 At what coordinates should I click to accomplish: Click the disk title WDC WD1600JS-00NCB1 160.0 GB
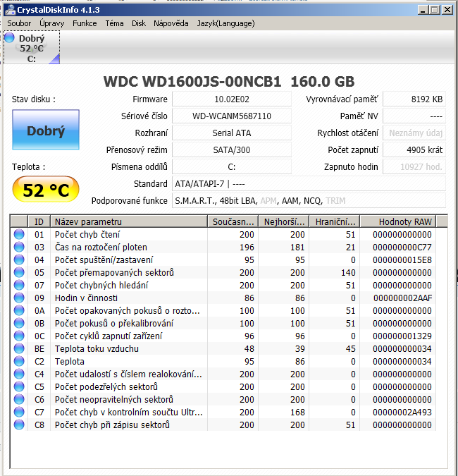tap(229, 81)
